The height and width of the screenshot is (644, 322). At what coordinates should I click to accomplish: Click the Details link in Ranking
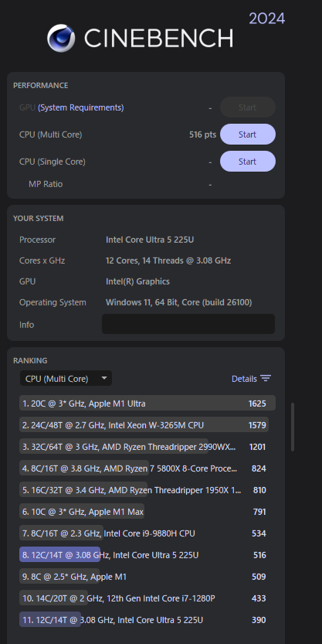point(244,379)
